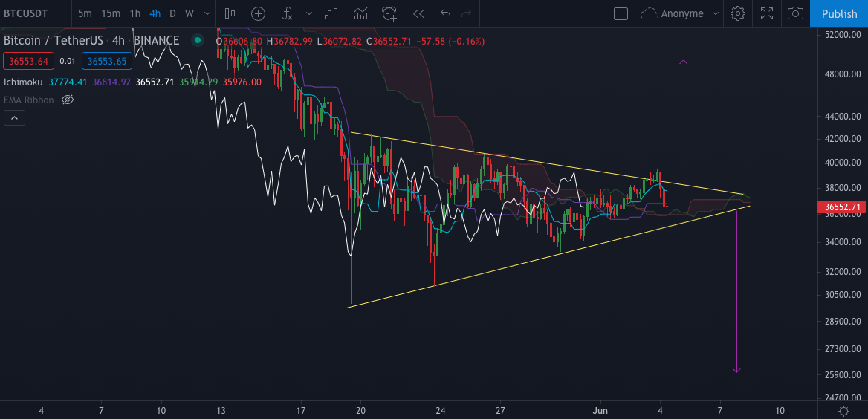
Task: Enter fullscreen mode
Action: 767,13
